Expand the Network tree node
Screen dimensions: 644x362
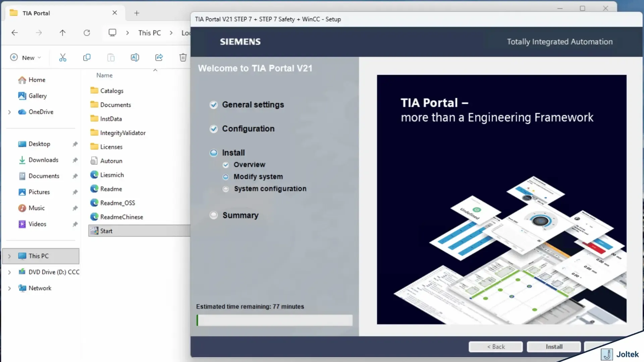pyautogui.click(x=9, y=288)
